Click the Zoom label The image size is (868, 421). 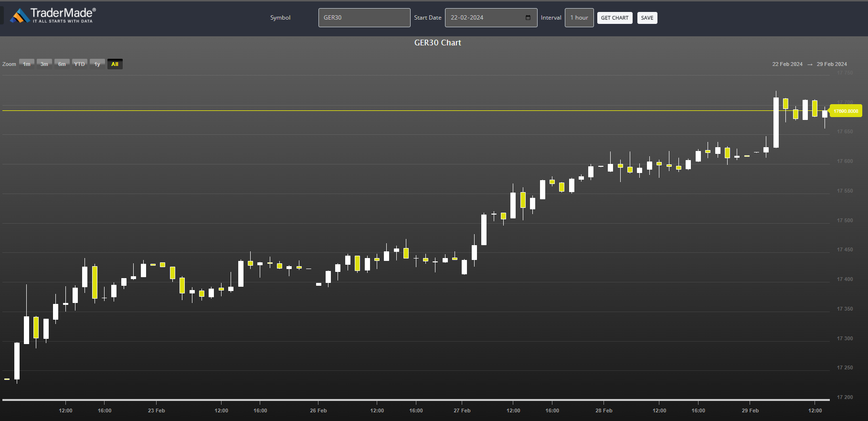tap(9, 64)
